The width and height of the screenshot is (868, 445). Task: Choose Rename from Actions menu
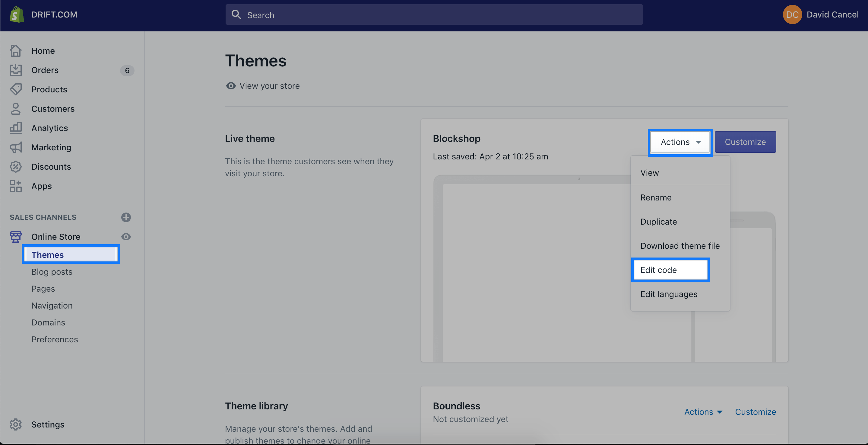point(680,197)
